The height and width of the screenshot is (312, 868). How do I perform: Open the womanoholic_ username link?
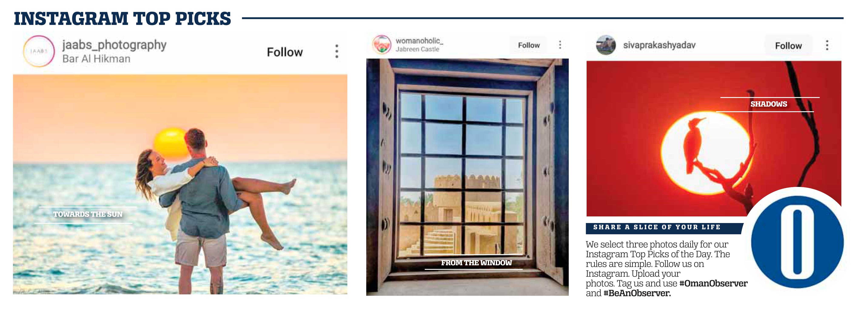point(419,41)
